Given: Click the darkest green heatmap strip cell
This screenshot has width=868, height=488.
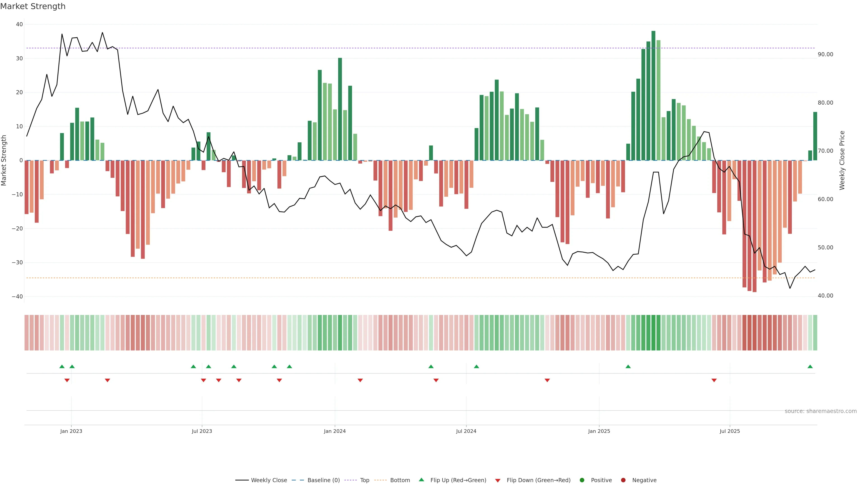Looking at the screenshot, I should pyautogui.click(x=653, y=332).
